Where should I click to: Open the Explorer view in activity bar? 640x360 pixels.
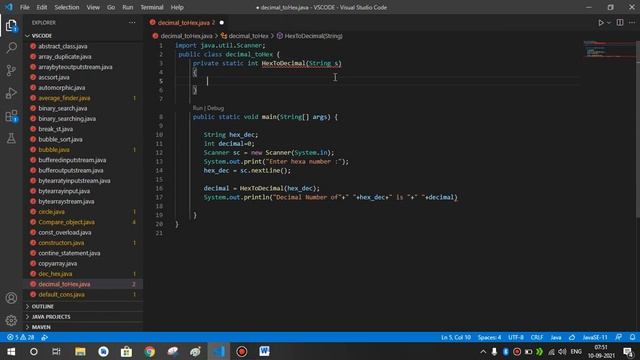11,26
